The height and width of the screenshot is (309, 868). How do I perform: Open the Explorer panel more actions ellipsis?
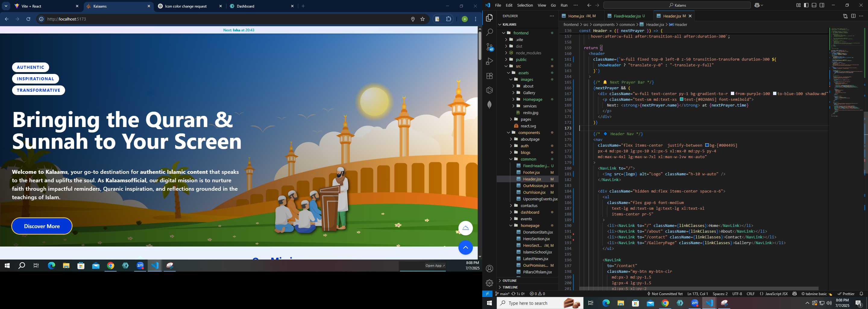click(x=552, y=16)
